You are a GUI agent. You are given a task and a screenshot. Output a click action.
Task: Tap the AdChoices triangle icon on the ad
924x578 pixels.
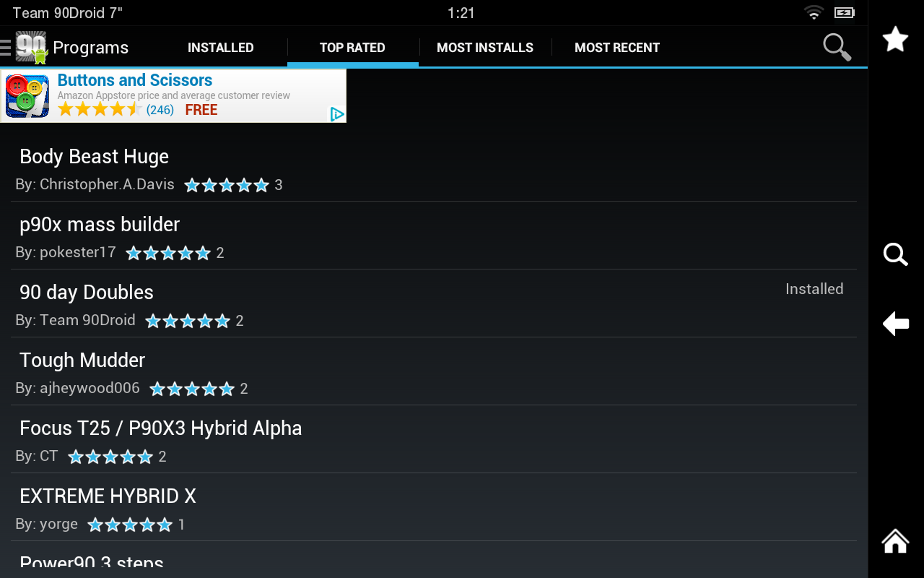336,114
